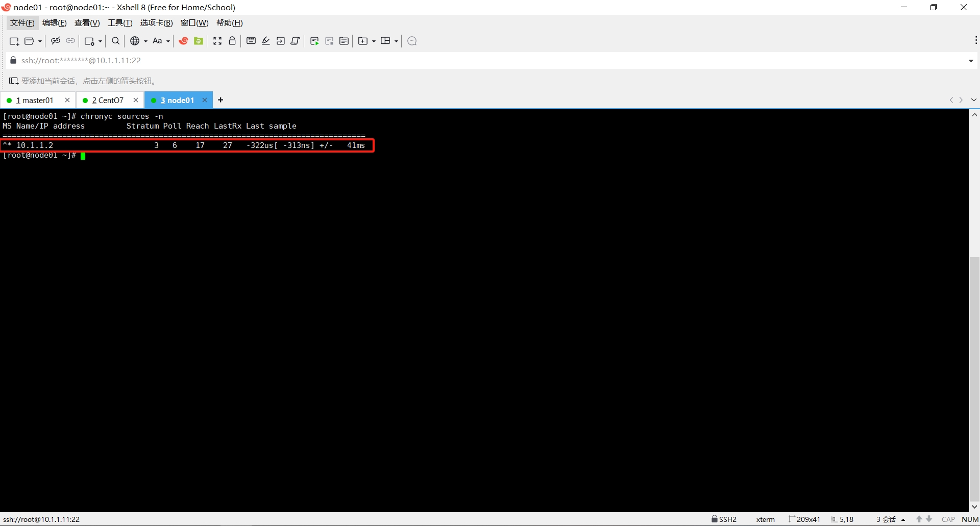
Task: Expand the Open Session dropdown arrow
Action: [x=40, y=41]
